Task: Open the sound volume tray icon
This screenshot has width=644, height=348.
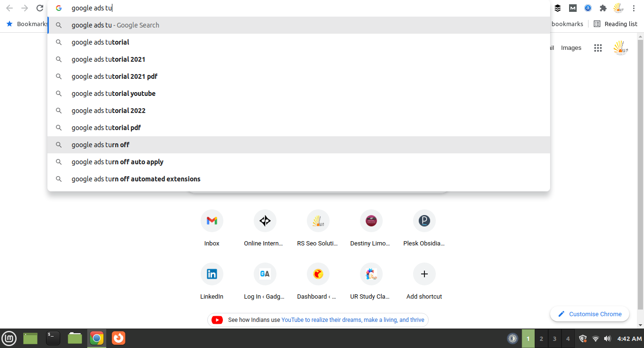Action: (x=607, y=339)
